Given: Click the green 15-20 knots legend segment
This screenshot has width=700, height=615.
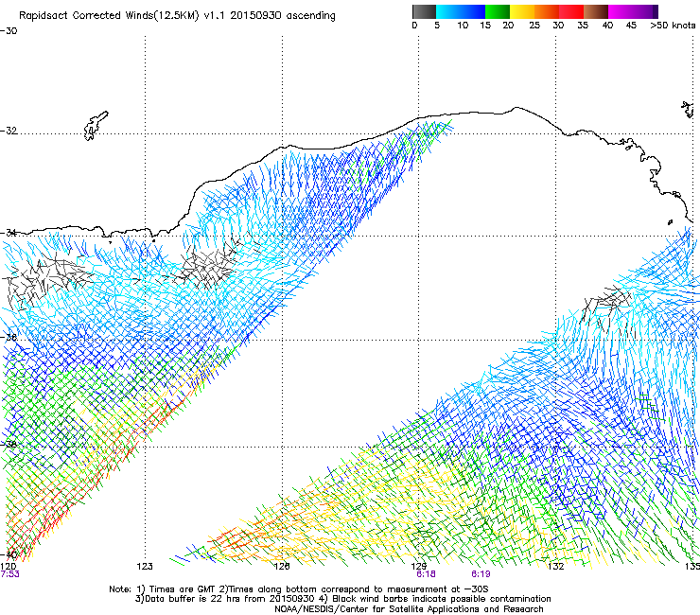Looking at the screenshot, I should [498, 11].
